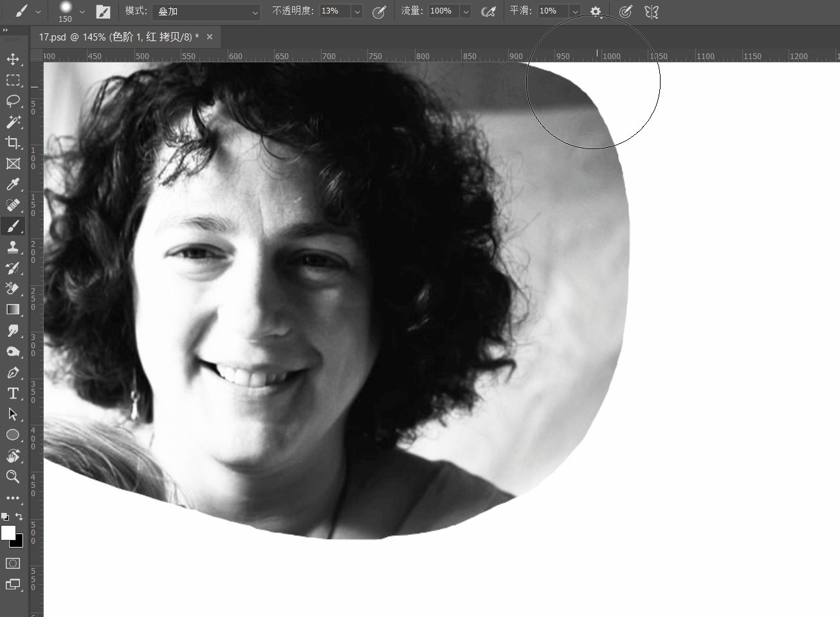Select the Clone Stamp tool
Viewport: 840px width, 617px height.
13,247
